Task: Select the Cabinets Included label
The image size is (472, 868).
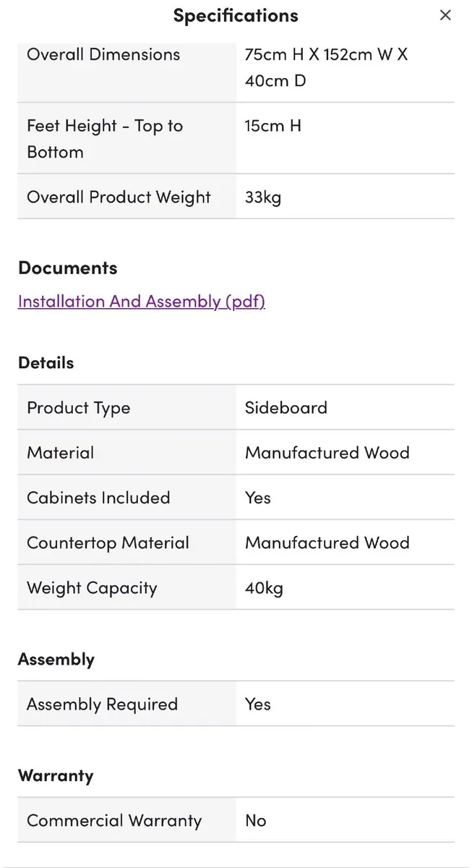Action: [x=98, y=498]
